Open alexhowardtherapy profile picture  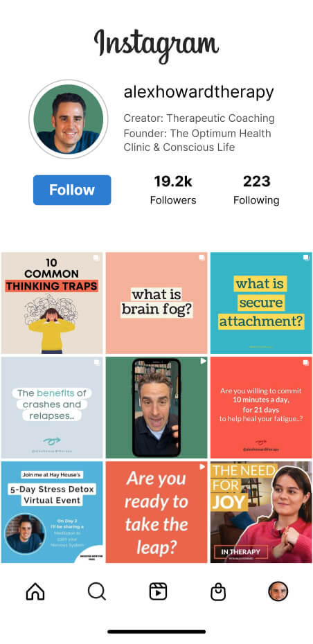click(68, 119)
